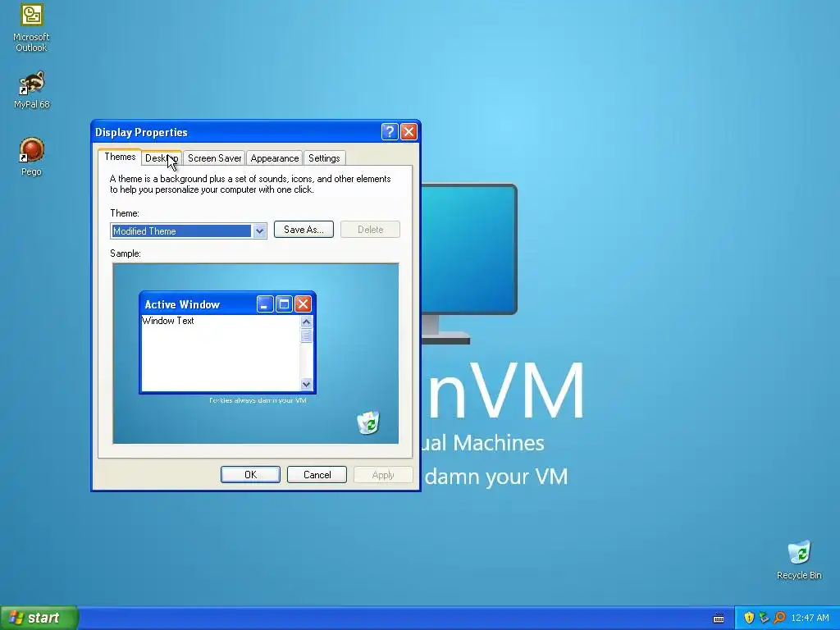Click the network connection tray icon
The image size is (840, 630).
tap(764, 618)
